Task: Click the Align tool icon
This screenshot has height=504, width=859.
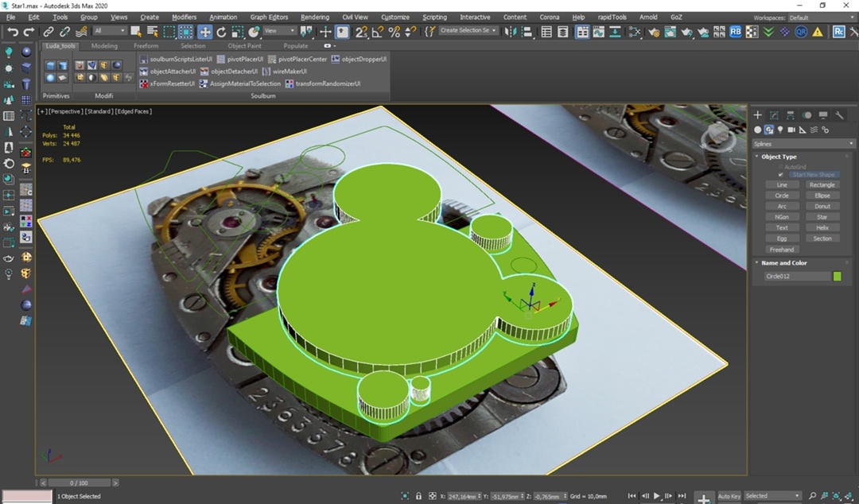Action: point(527,32)
